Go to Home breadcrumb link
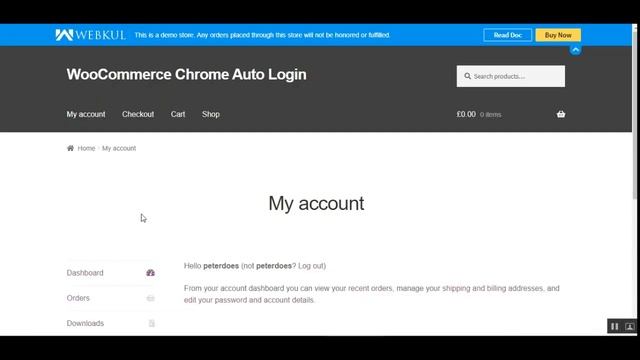The height and width of the screenshot is (360, 640). 86,148
